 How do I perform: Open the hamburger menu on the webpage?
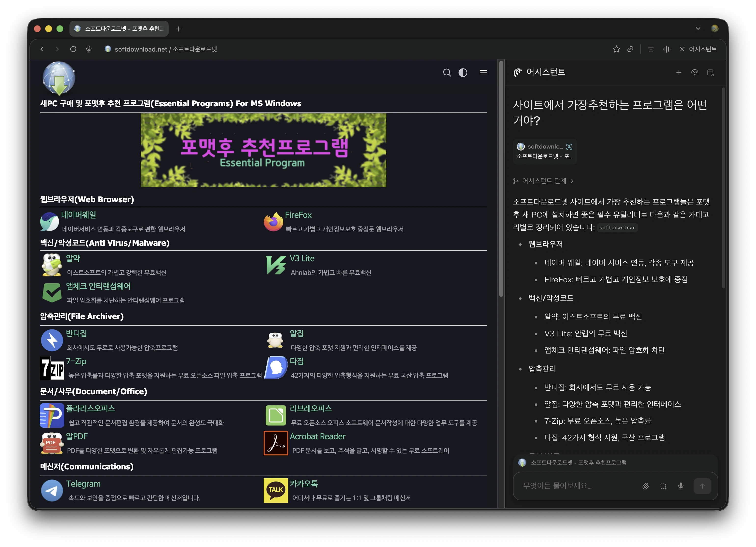click(x=483, y=72)
